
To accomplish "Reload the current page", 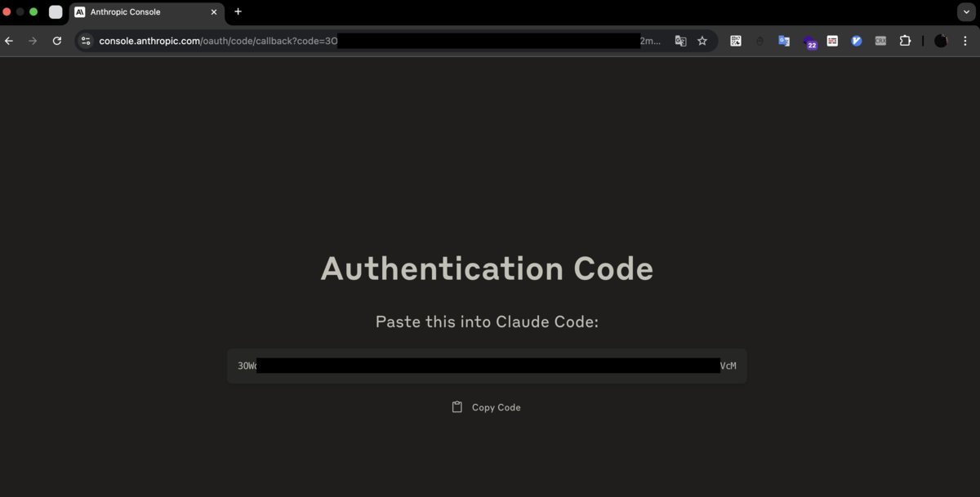I will 57,41.
